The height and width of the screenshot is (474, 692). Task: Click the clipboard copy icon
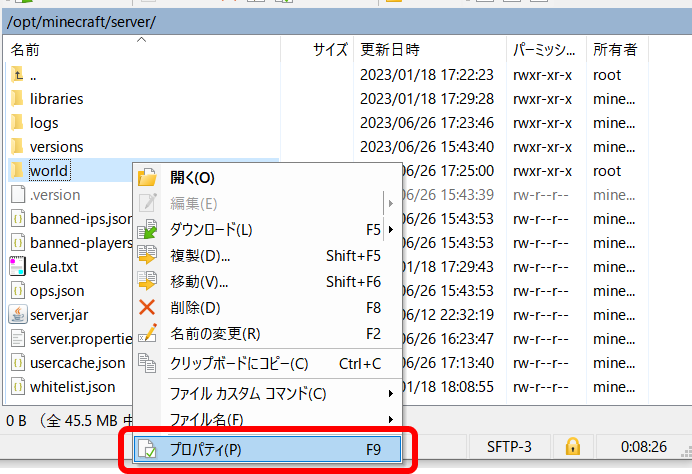(147, 363)
